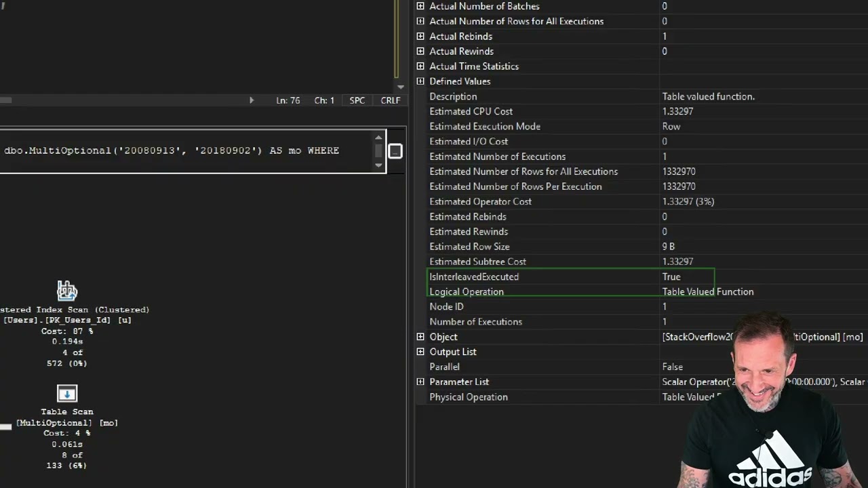Click the Row execution mode value
This screenshot has height=488, width=868.
(x=671, y=126)
